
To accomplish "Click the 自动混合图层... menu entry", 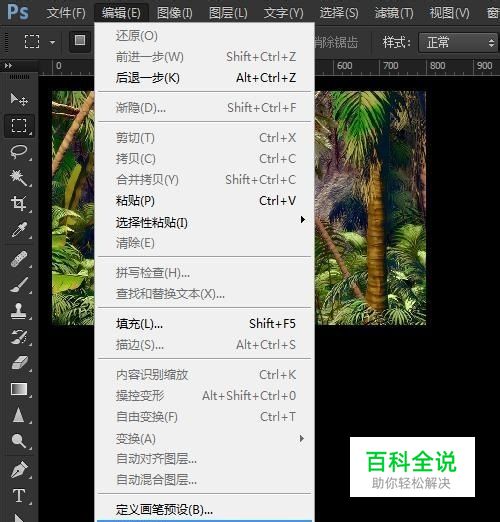I will pos(205,480).
